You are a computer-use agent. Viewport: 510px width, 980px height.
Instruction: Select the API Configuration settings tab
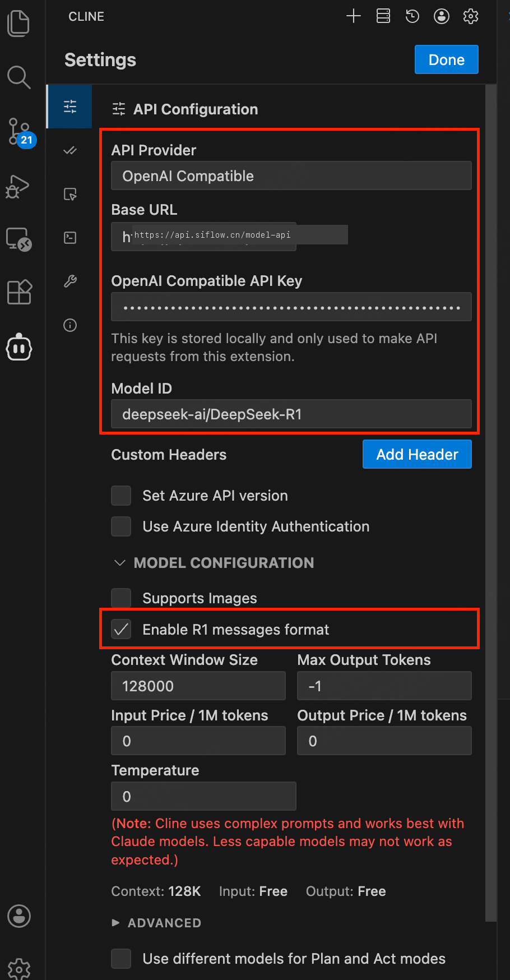click(70, 107)
